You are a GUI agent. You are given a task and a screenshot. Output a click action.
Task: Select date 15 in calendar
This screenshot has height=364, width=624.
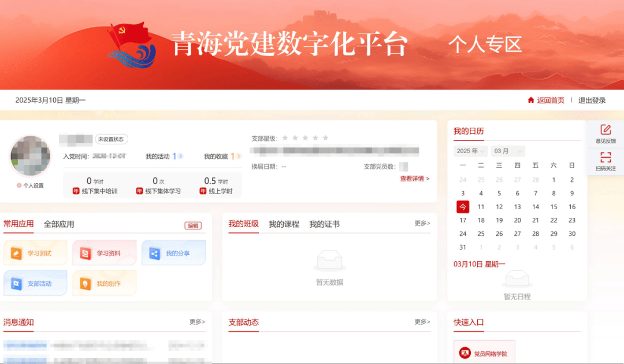pyautogui.click(x=554, y=207)
